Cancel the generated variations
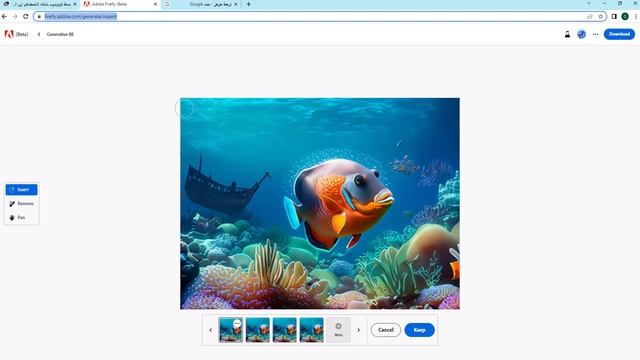The height and width of the screenshot is (360, 640). point(386,330)
